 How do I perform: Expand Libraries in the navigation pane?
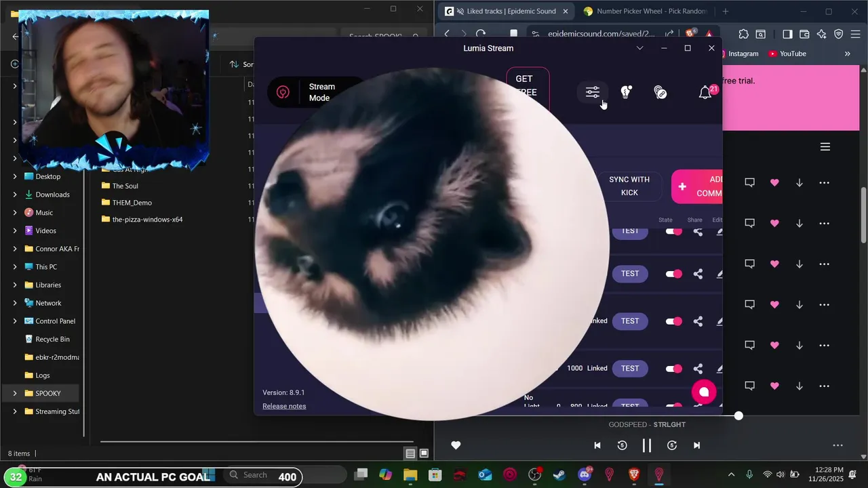15,285
